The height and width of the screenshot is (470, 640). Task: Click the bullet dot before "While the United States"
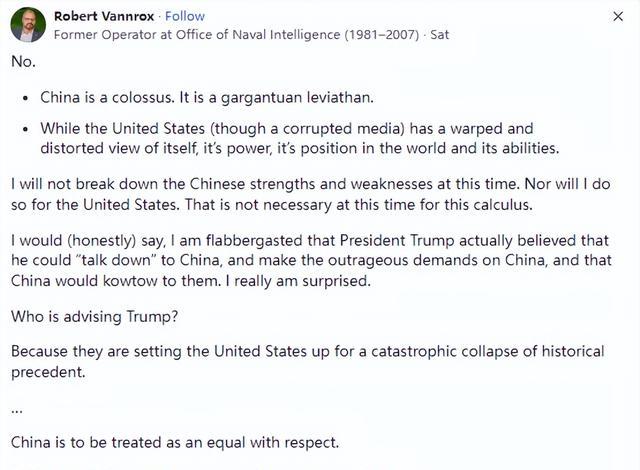pos(24,129)
